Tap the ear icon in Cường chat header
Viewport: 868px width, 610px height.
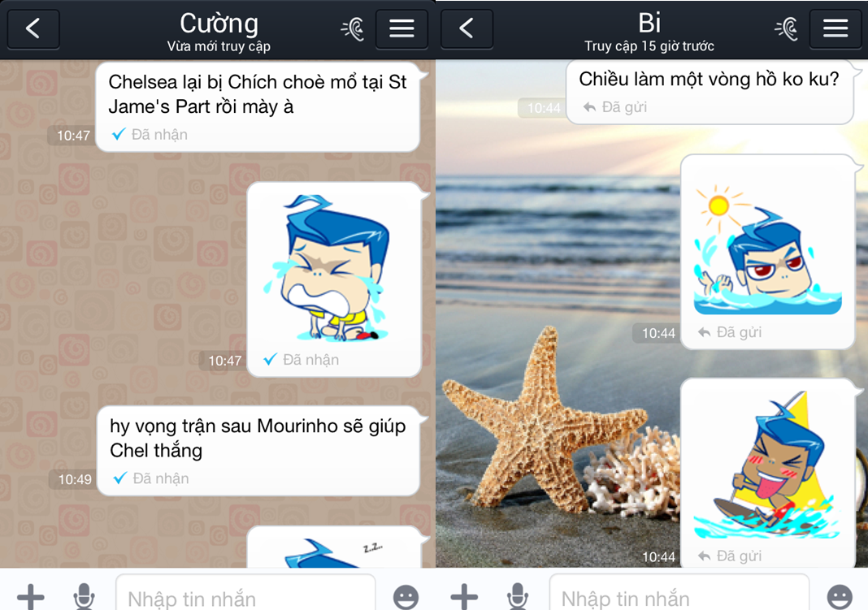coord(352,28)
